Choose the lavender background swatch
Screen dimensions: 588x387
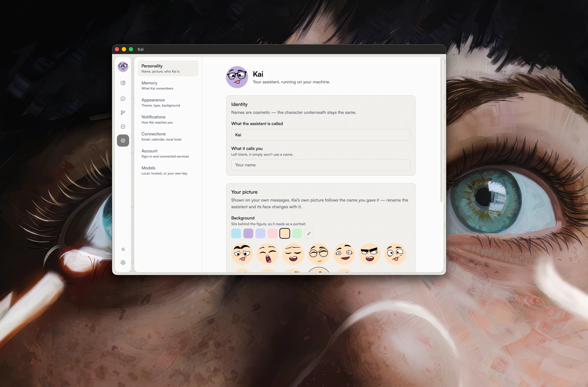click(260, 234)
